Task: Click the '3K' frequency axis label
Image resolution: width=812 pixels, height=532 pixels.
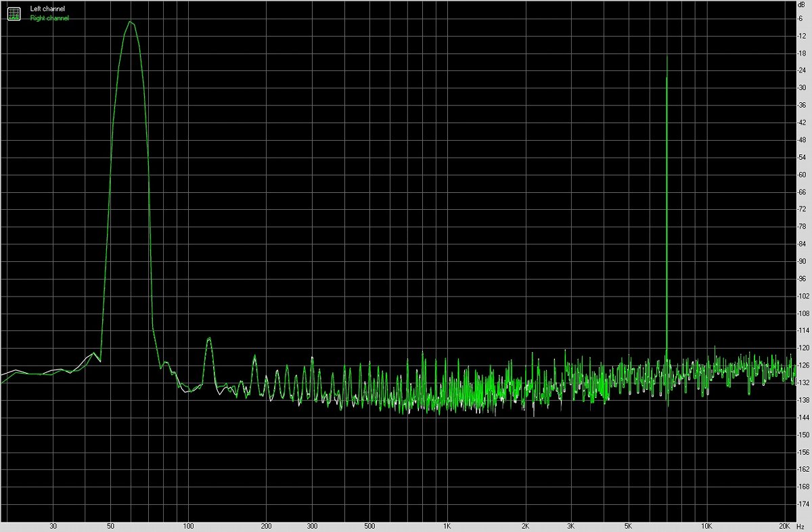Action: [571, 525]
